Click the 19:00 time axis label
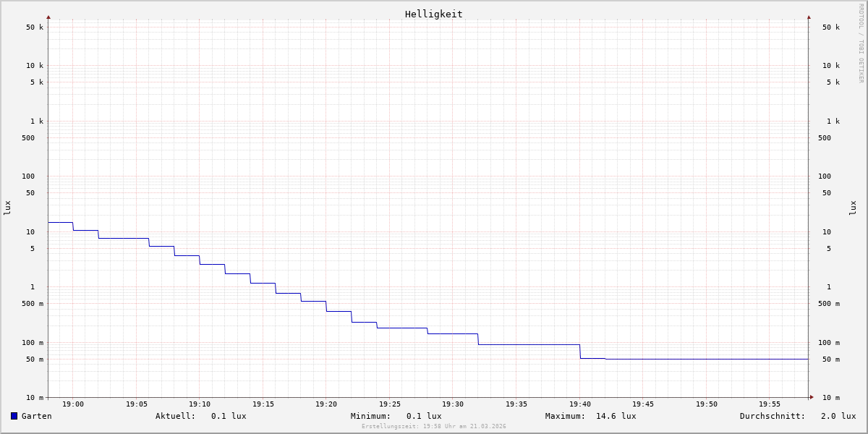This screenshot has width=868, height=434. (73, 404)
